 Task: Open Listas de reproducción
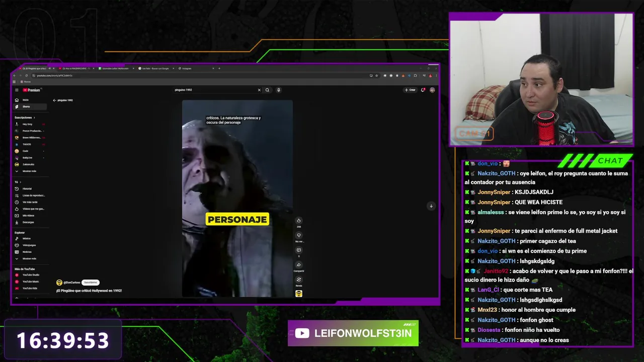coord(30,195)
